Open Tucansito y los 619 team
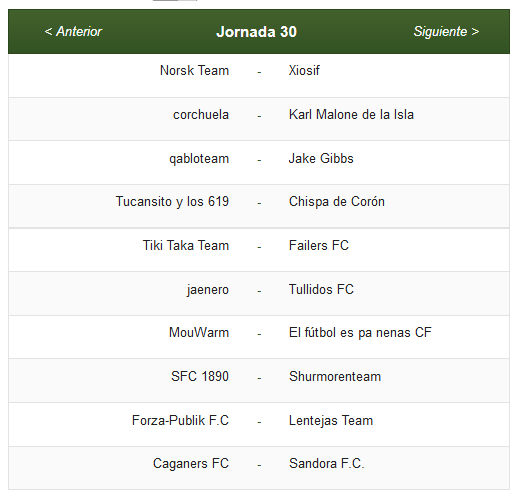 [172, 202]
